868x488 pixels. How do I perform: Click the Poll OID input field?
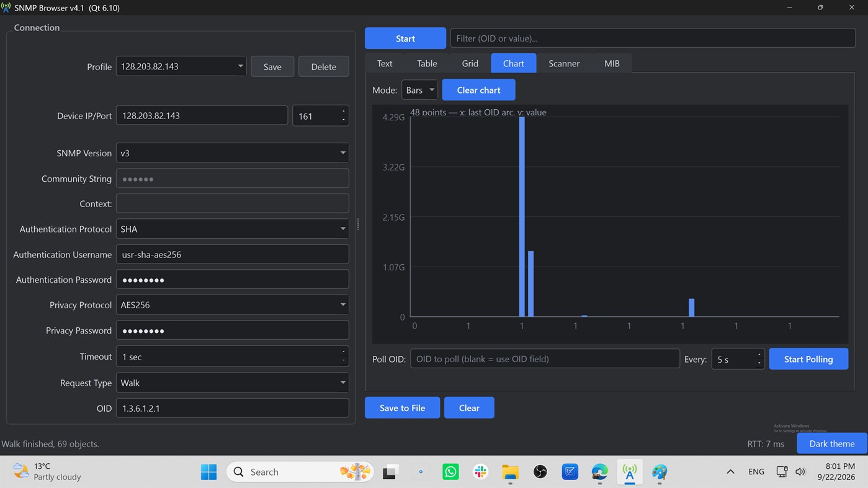[545, 359]
